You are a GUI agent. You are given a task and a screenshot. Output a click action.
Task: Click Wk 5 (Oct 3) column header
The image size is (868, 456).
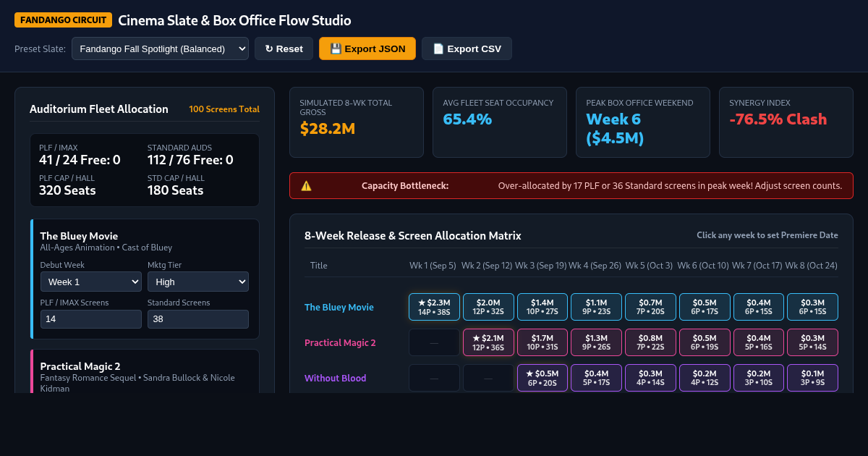[649, 266]
